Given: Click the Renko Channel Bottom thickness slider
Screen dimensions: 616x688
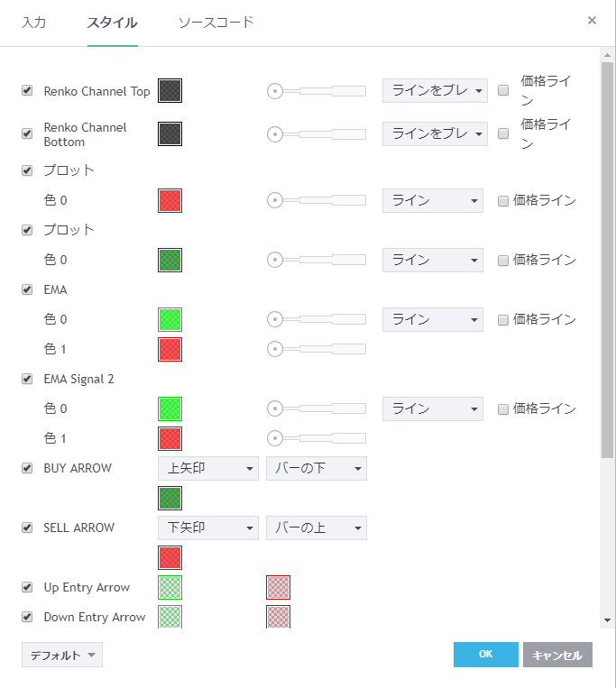Looking at the screenshot, I should [317, 134].
